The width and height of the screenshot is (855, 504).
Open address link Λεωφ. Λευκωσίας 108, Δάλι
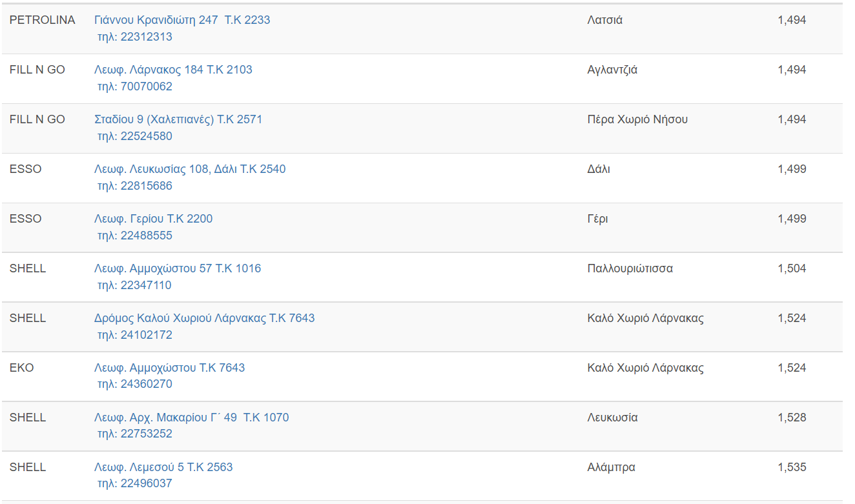click(190, 169)
